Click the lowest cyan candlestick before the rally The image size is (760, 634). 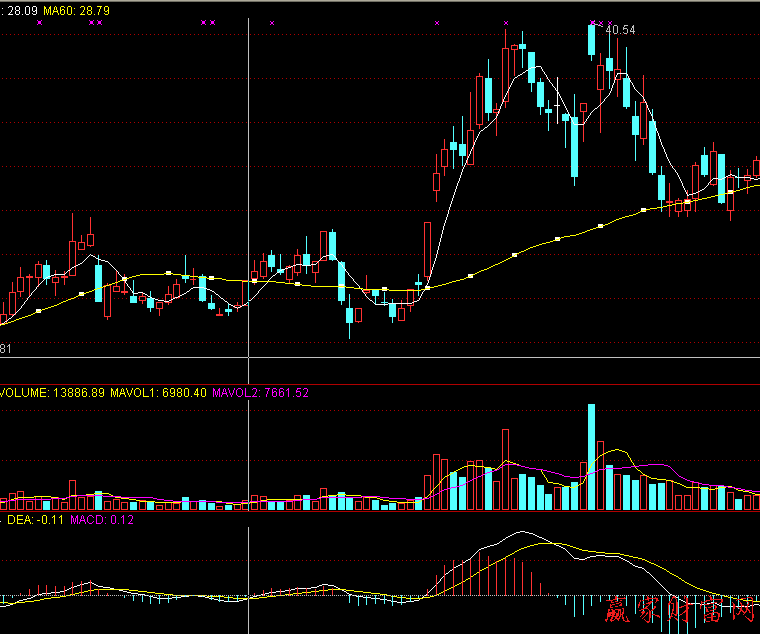tap(350, 316)
